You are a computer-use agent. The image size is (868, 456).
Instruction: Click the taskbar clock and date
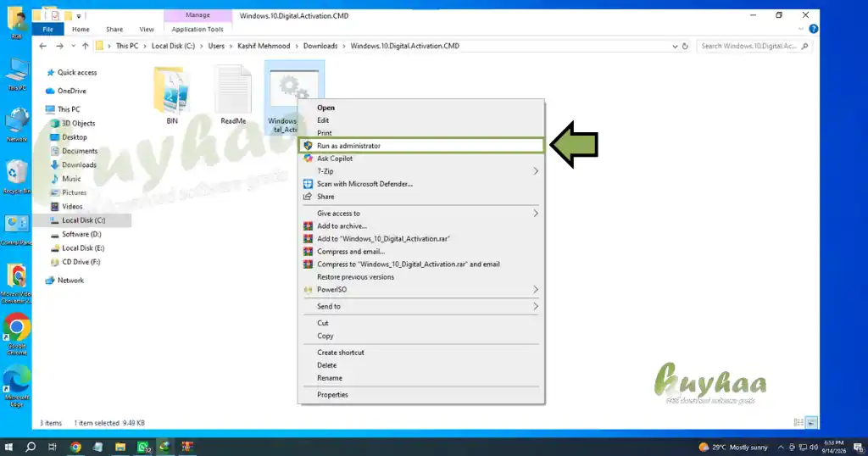(x=834, y=447)
